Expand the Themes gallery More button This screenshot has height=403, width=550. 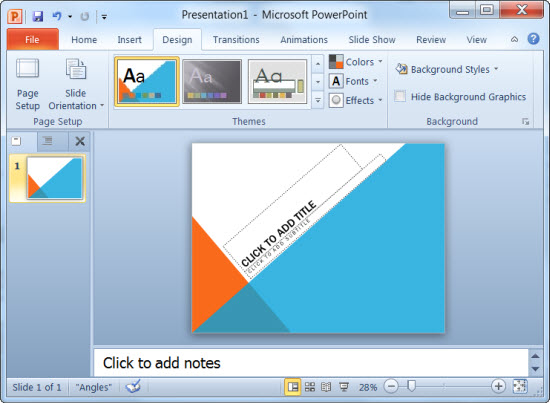tap(317, 101)
